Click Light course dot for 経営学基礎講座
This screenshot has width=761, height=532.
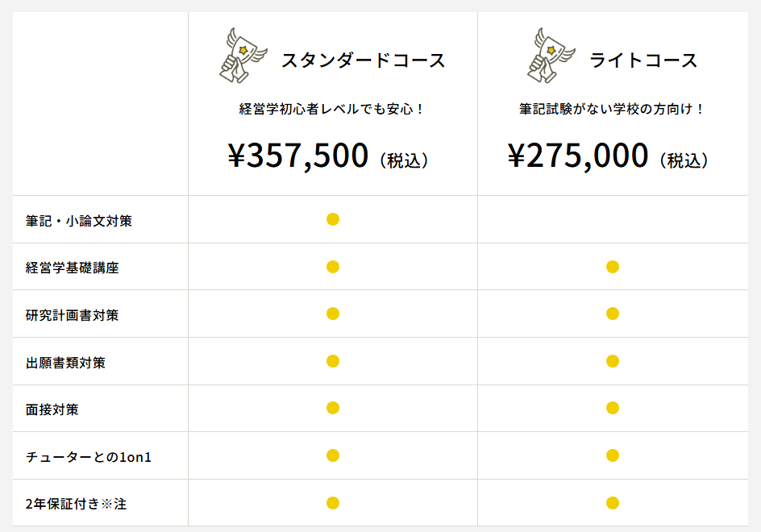click(613, 267)
